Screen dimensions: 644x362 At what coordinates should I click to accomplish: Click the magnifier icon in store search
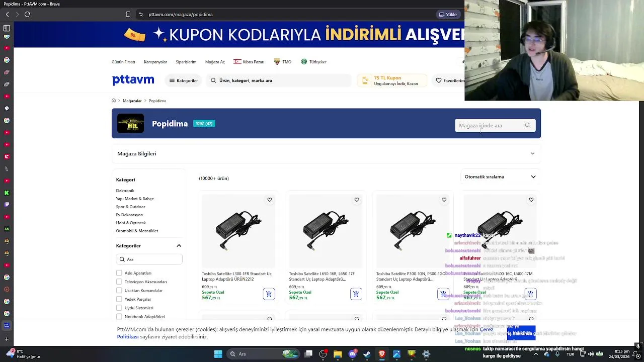[x=527, y=125]
